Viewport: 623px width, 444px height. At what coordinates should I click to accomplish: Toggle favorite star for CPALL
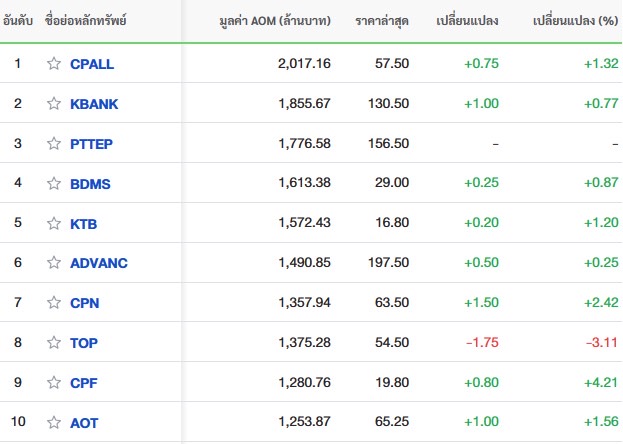(54, 64)
